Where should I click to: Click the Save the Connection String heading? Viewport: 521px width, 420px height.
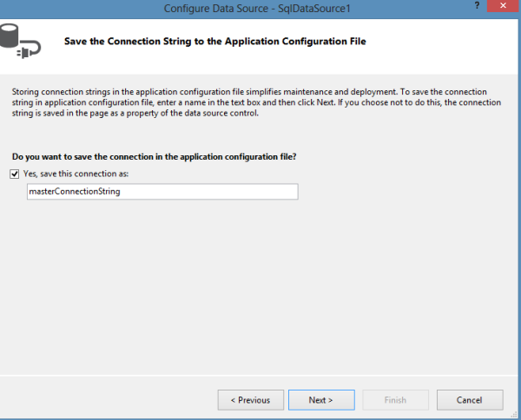(214, 41)
